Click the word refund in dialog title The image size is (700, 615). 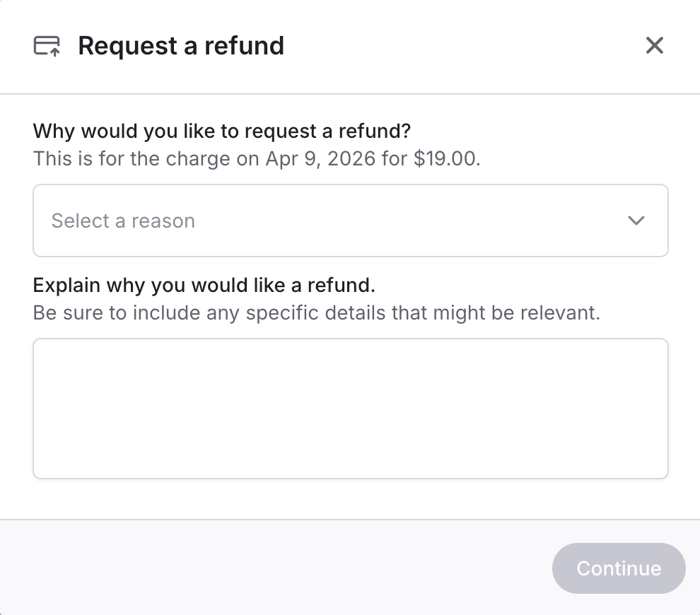point(245,46)
